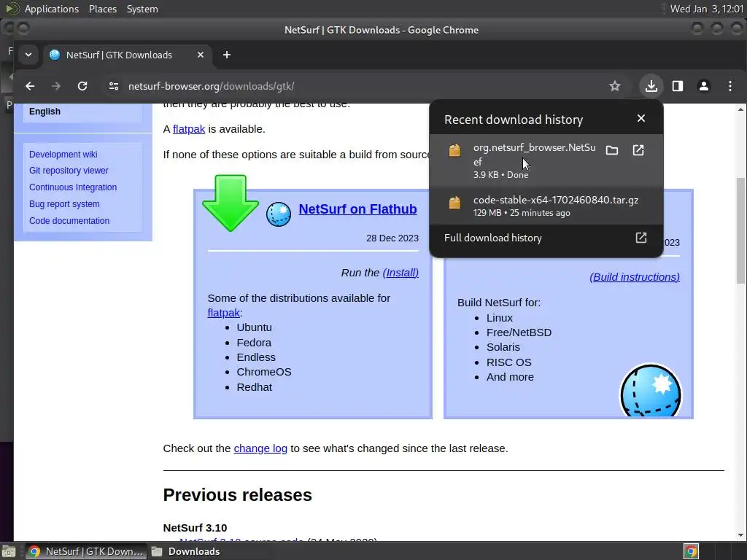Screen dimensions: 747x560
Task: Click the RISC OS list item
Action: 508,362
